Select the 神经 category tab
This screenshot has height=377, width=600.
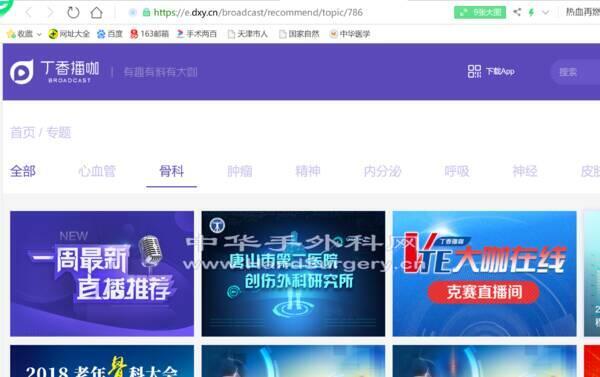pyautogui.click(x=525, y=171)
